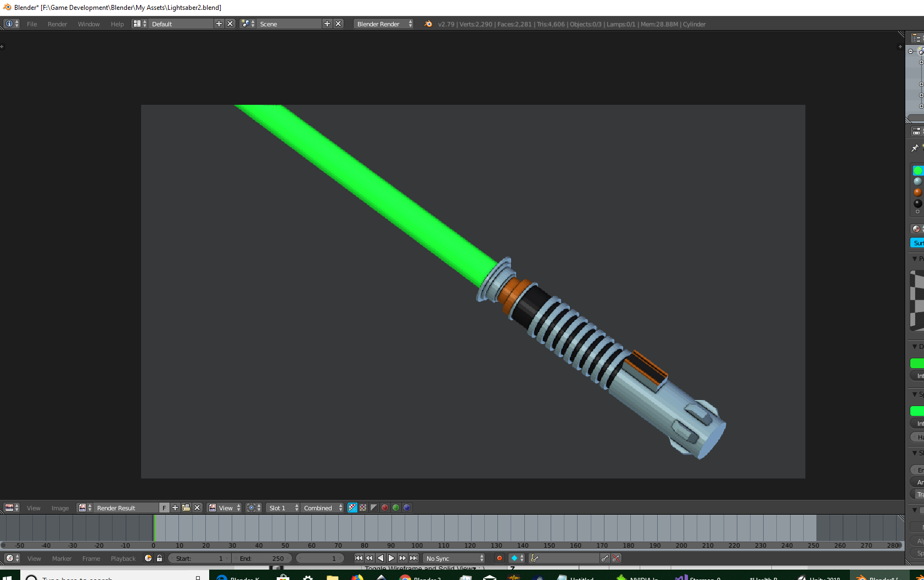Toggle the Blue channel display
Viewport: 924px width, 580px height.
tap(407, 508)
